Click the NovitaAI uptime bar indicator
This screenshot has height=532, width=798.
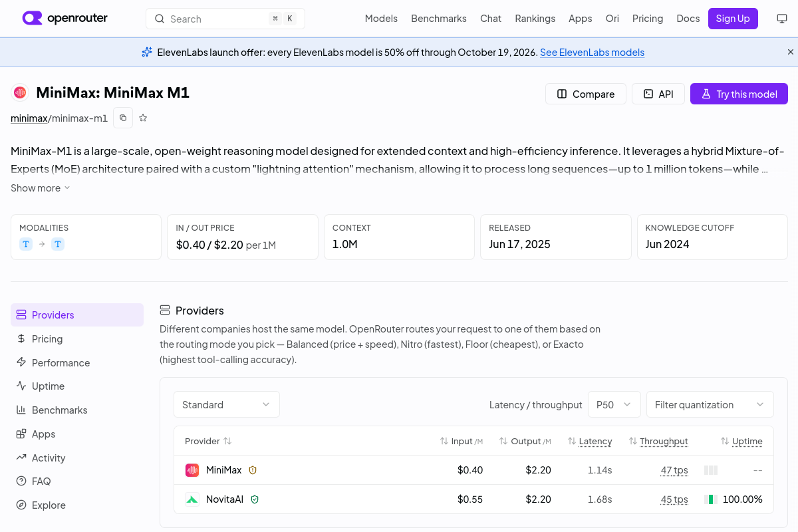[x=711, y=499]
